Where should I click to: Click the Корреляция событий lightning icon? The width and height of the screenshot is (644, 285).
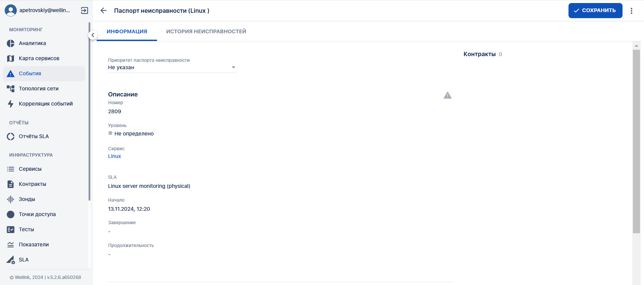11,104
